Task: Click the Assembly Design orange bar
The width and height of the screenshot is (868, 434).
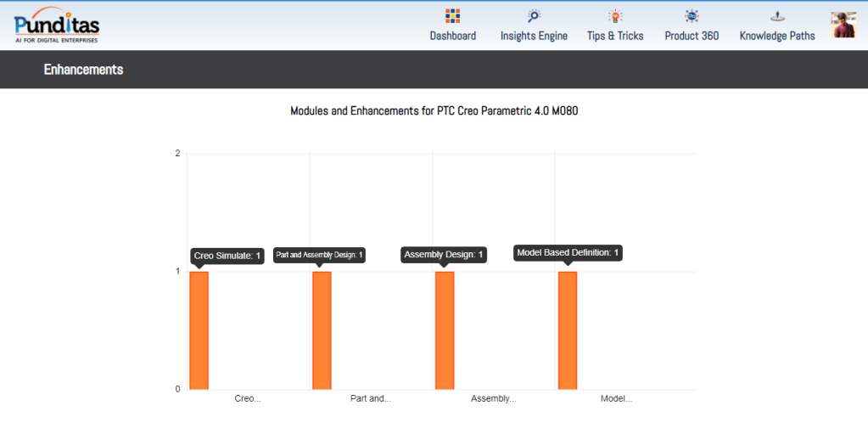Action: 445,330
